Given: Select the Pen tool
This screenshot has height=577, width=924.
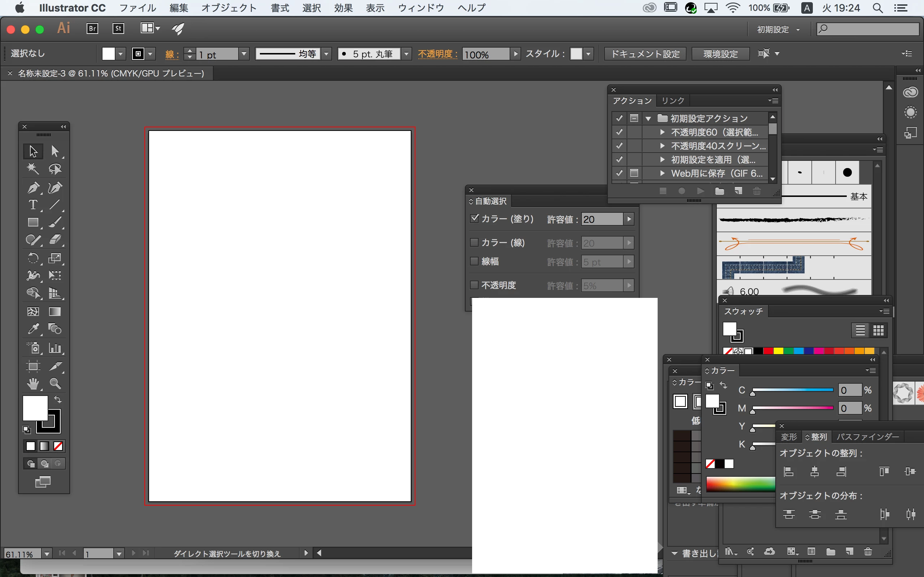Looking at the screenshot, I should point(33,188).
